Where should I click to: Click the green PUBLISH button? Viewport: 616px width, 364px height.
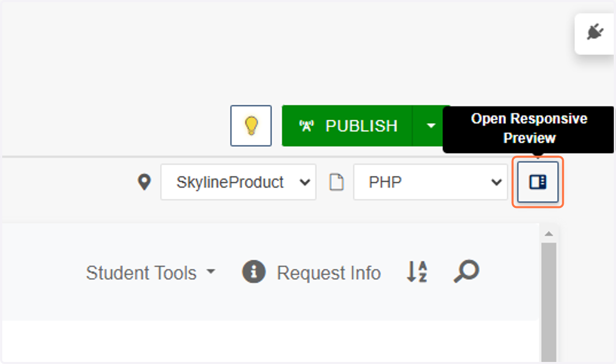pyautogui.click(x=347, y=126)
